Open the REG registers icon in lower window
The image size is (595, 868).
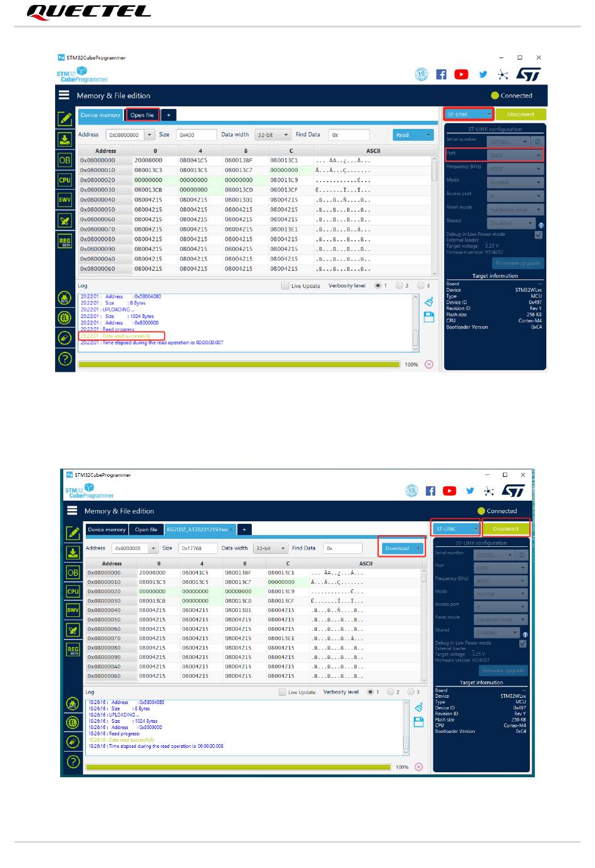tap(73, 650)
